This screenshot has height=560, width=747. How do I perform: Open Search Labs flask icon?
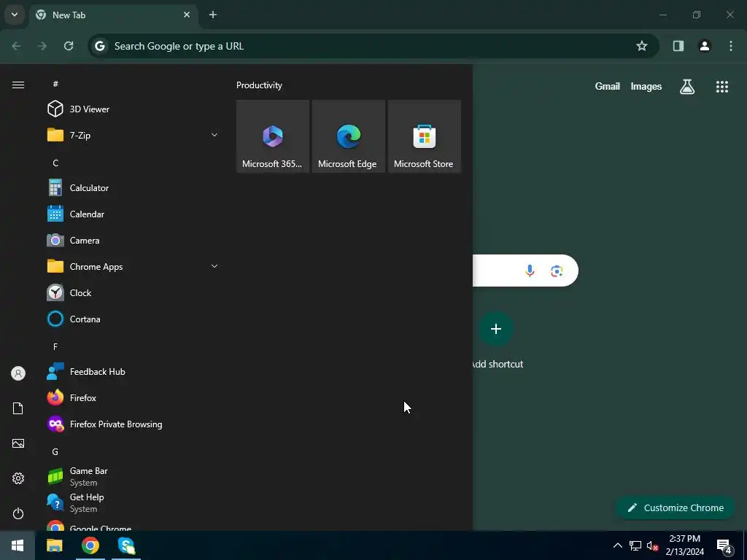687,86
